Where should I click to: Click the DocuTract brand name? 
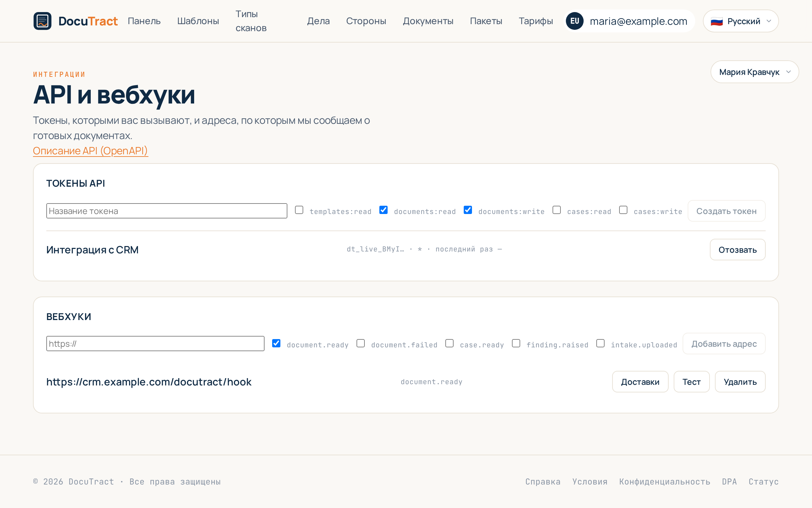click(x=88, y=21)
